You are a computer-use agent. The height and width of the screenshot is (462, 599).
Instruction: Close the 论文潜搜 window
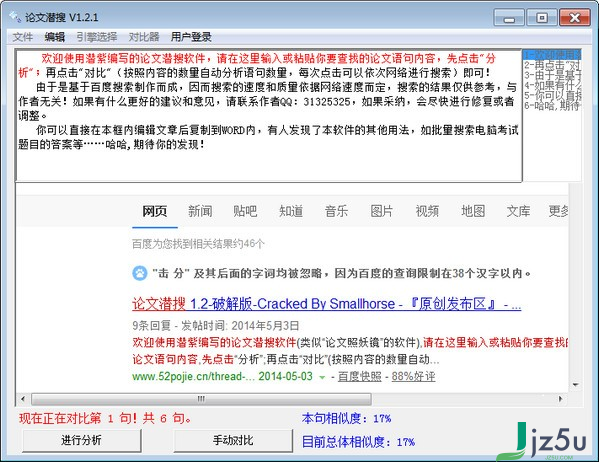coord(575,18)
